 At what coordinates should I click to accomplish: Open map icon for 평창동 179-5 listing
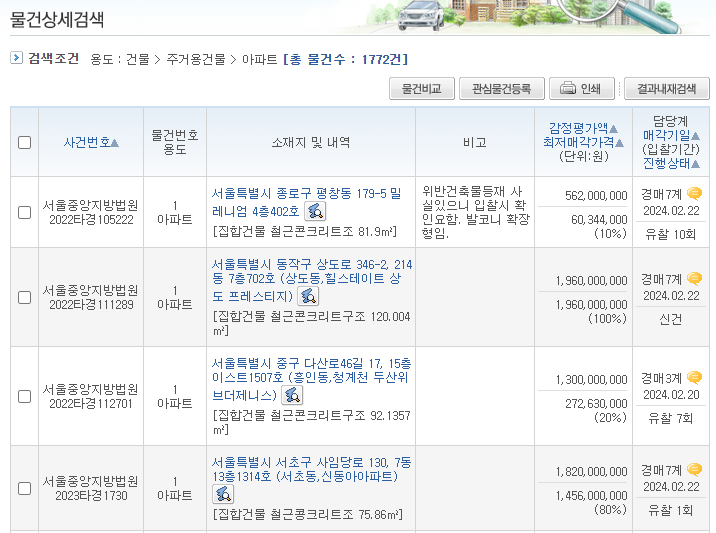click(315, 211)
